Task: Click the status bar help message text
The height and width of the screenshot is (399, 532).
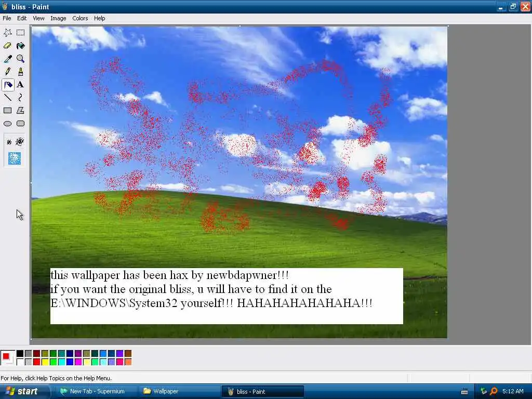Action: click(x=56, y=378)
